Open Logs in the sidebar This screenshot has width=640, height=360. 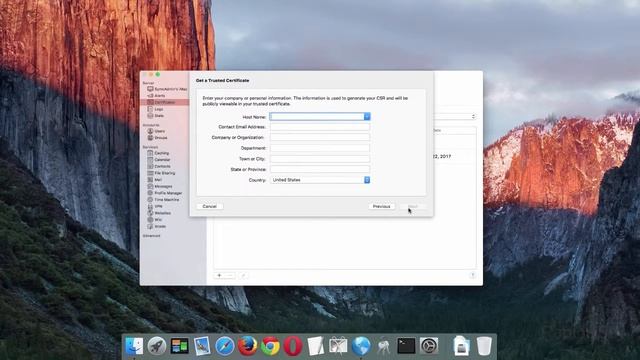155,109
